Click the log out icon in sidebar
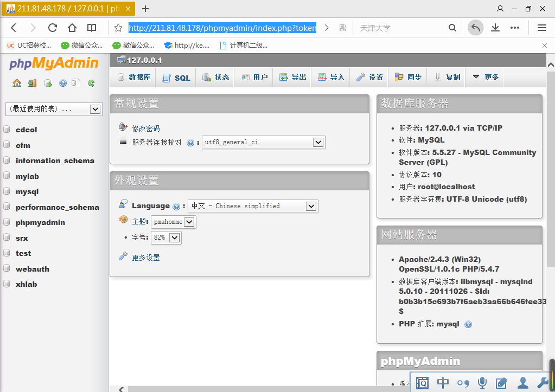 [x=32, y=83]
